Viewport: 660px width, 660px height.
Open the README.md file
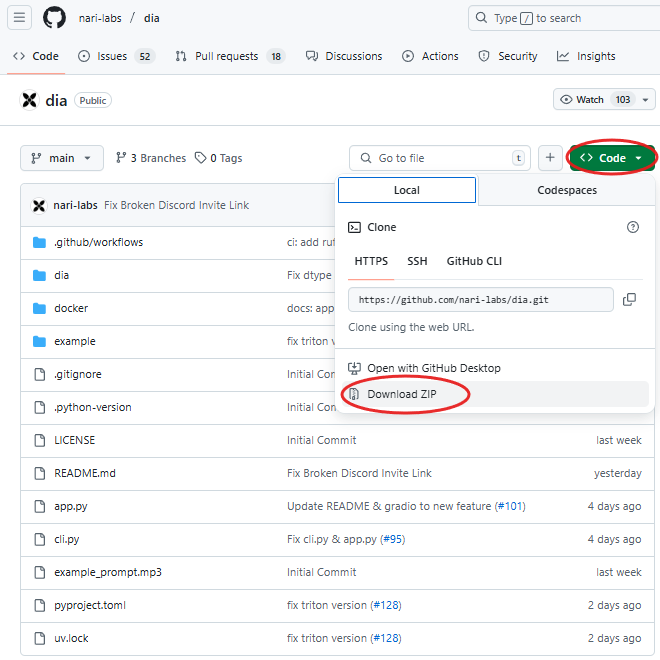click(85, 473)
